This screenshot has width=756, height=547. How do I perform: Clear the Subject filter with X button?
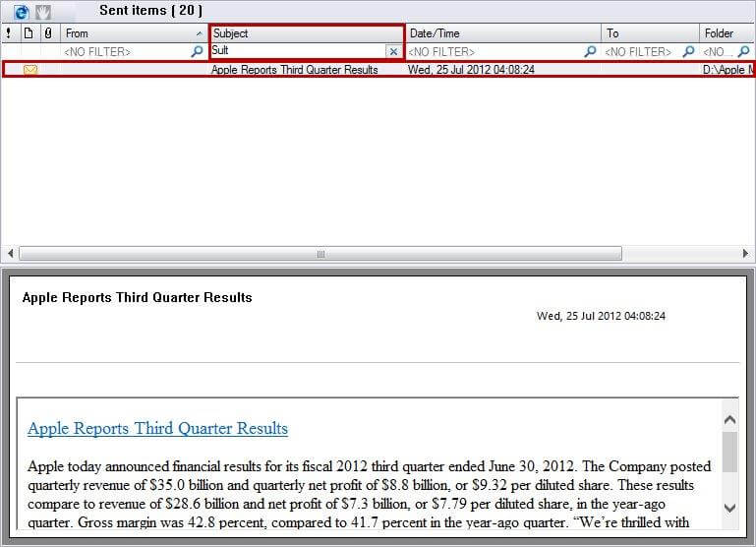pos(393,51)
